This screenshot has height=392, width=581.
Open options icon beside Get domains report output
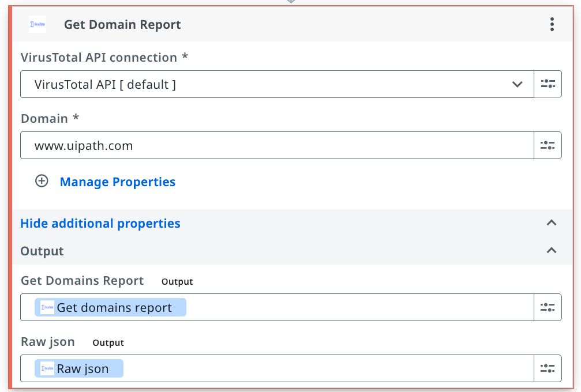click(x=548, y=307)
